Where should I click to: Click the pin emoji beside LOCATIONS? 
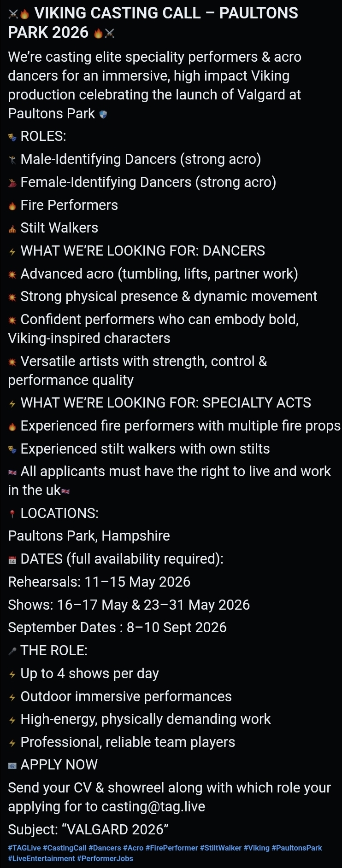tap(12, 514)
